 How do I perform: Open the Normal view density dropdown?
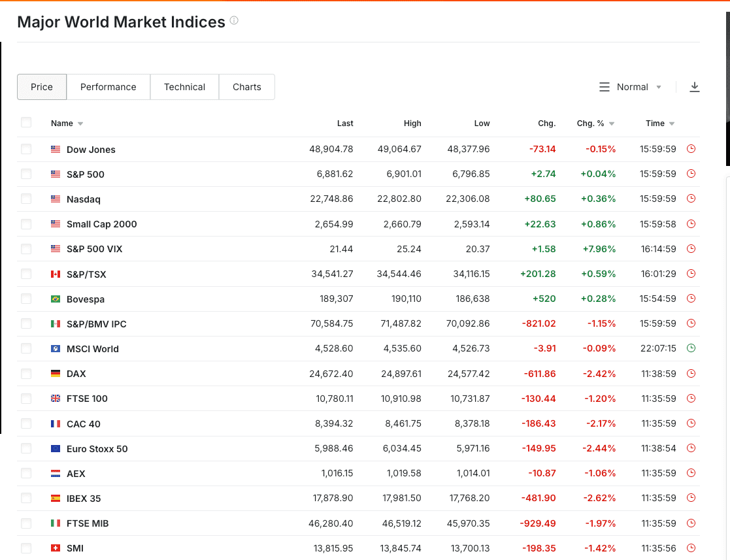(x=631, y=87)
